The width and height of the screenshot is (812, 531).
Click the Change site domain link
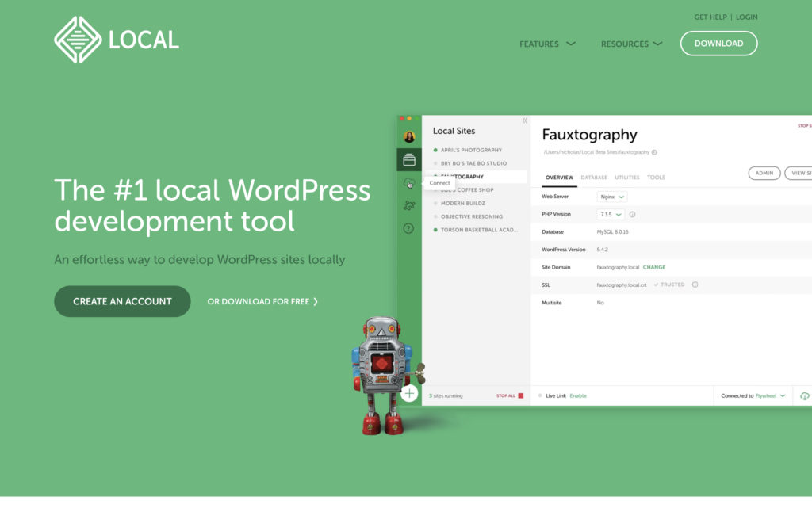(654, 268)
